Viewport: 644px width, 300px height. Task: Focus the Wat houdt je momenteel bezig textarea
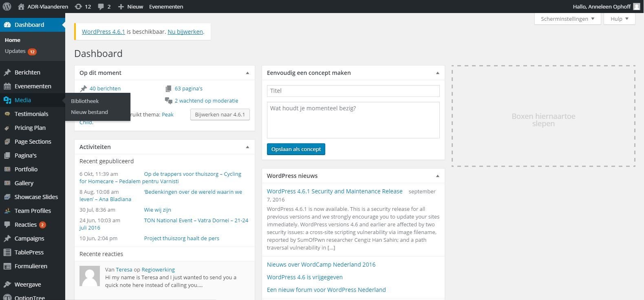pos(353,120)
